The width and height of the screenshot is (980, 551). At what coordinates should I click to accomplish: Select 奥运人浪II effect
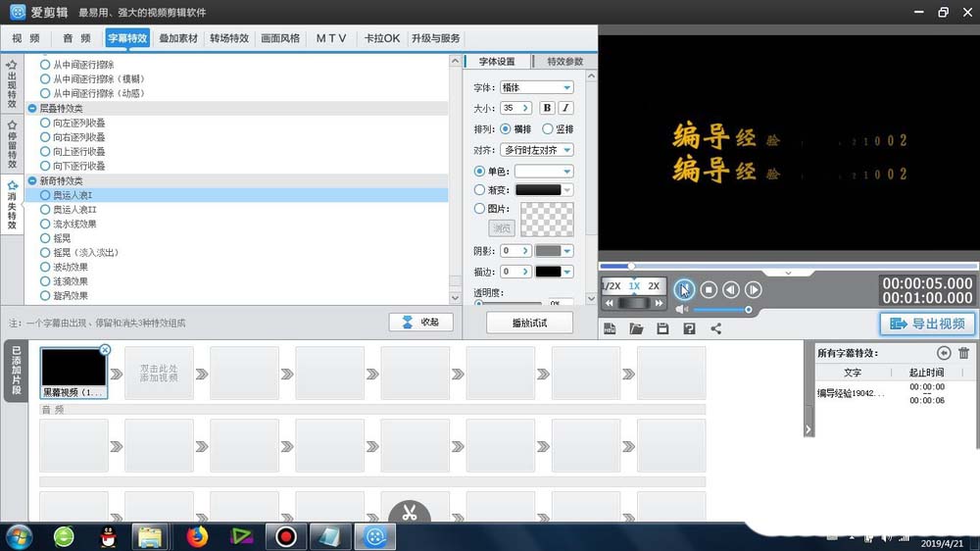click(x=45, y=210)
